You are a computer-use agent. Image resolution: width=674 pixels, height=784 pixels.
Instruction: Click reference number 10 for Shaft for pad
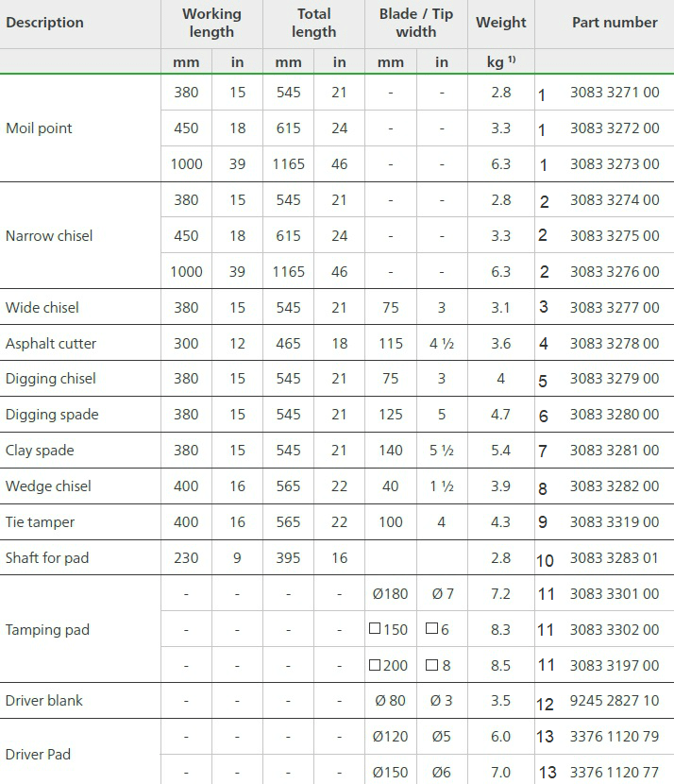[x=545, y=560]
